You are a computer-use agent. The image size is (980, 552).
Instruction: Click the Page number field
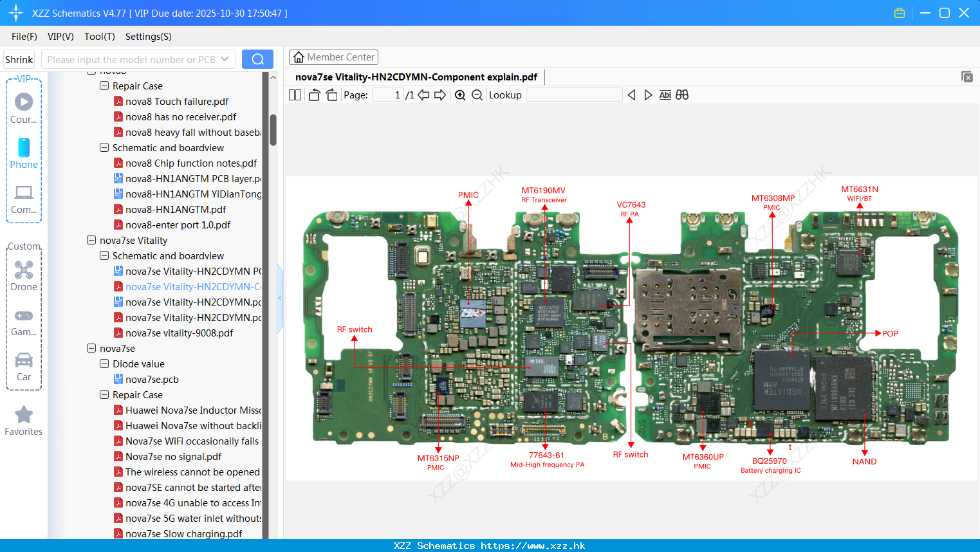(x=389, y=95)
